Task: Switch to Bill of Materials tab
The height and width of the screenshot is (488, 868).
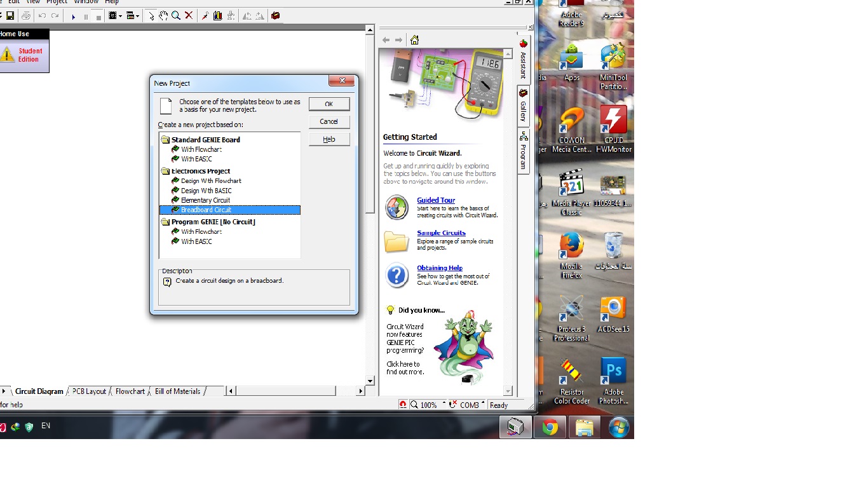Action: point(178,391)
